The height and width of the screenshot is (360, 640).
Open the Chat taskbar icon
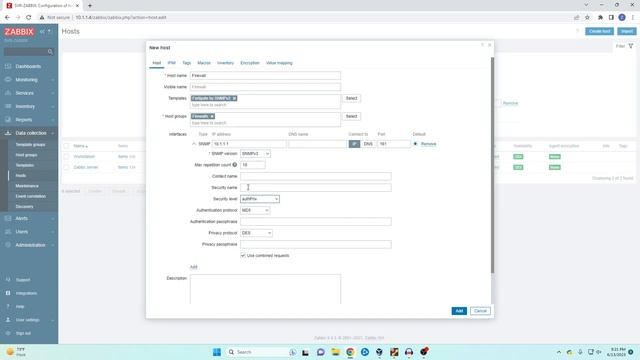(x=321, y=352)
